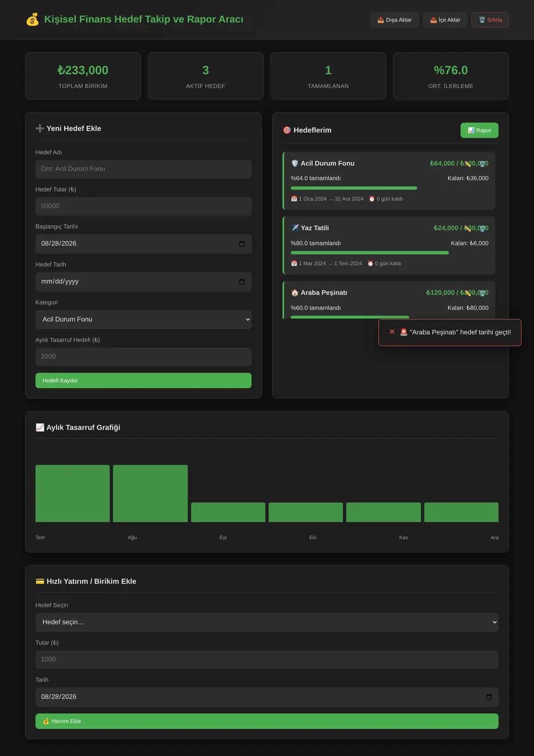Click the airplane icon beside Yaz Tatili
The width and height of the screenshot is (534, 756).
[295, 228]
